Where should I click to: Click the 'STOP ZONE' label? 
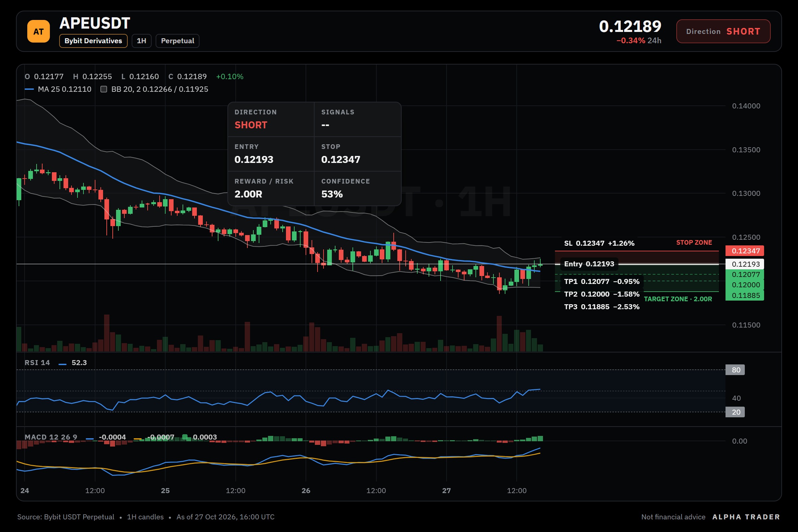pyautogui.click(x=694, y=243)
